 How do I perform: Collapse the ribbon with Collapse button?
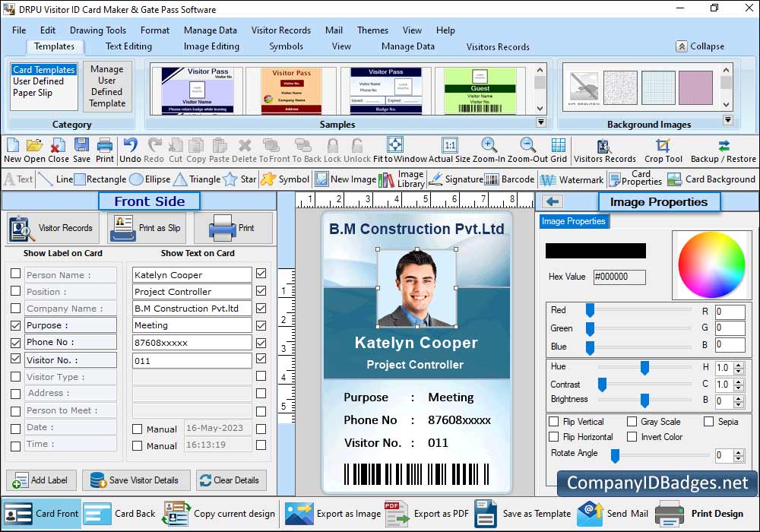701,46
